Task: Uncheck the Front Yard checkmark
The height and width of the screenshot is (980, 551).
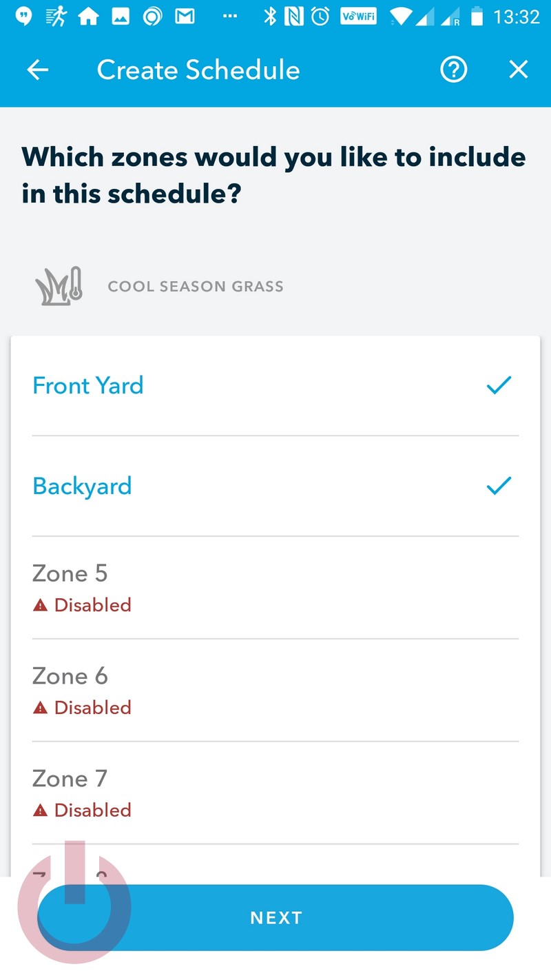Action: (x=499, y=385)
